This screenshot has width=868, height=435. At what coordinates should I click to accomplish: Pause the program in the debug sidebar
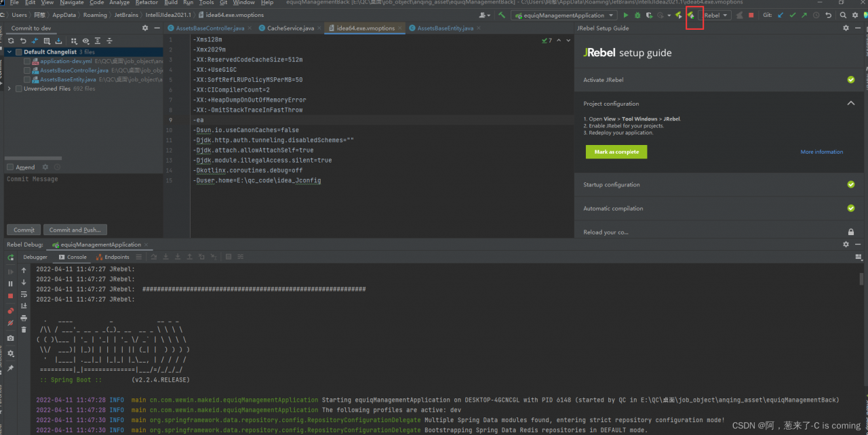pyautogui.click(x=11, y=284)
